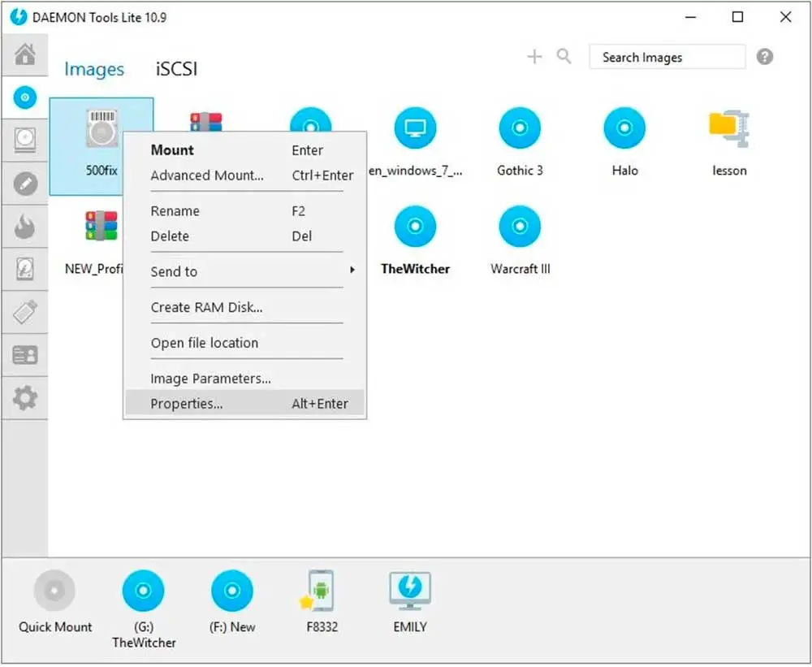This screenshot has height=667, width=812.
Task: Click the add image plus icon
Action: pyautogui.click(x=534, y=56)
